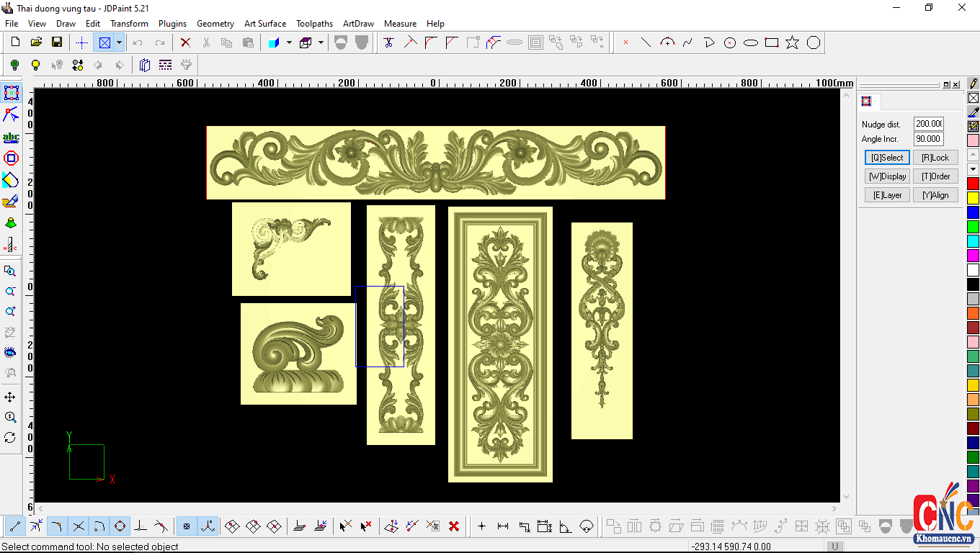Open the wireframe box view dropdown

[321, 42]
